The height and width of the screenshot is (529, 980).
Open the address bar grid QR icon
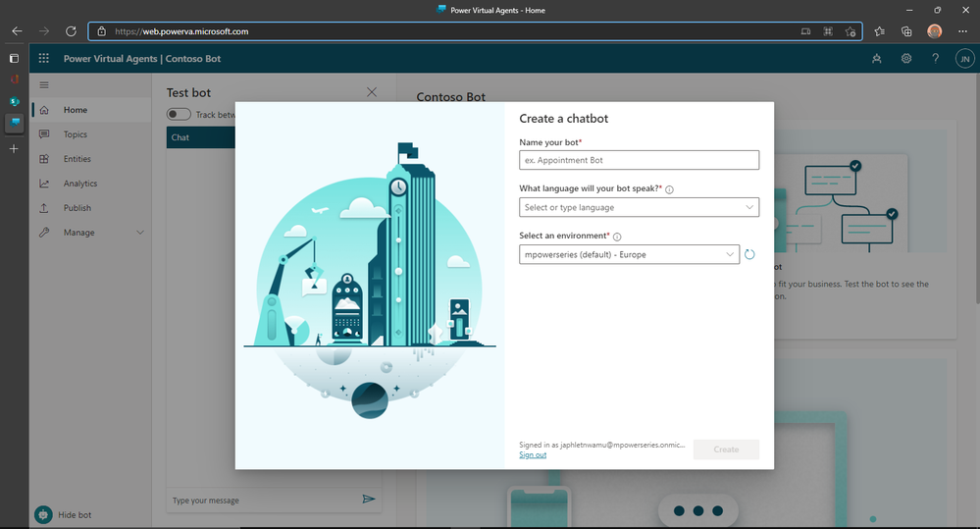pyautogui.click(x=828, y=31)
